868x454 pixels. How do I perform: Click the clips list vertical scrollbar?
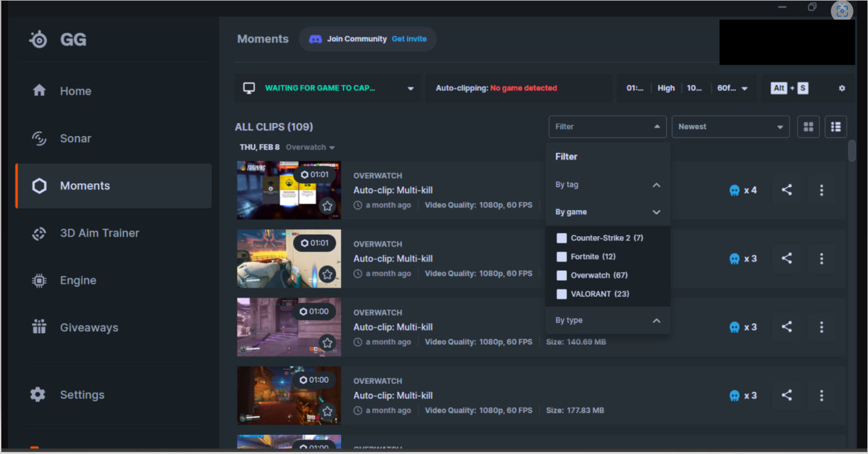852,151
